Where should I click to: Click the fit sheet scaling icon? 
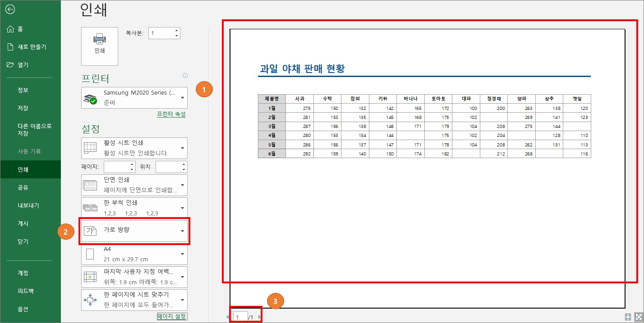[90, 300]
